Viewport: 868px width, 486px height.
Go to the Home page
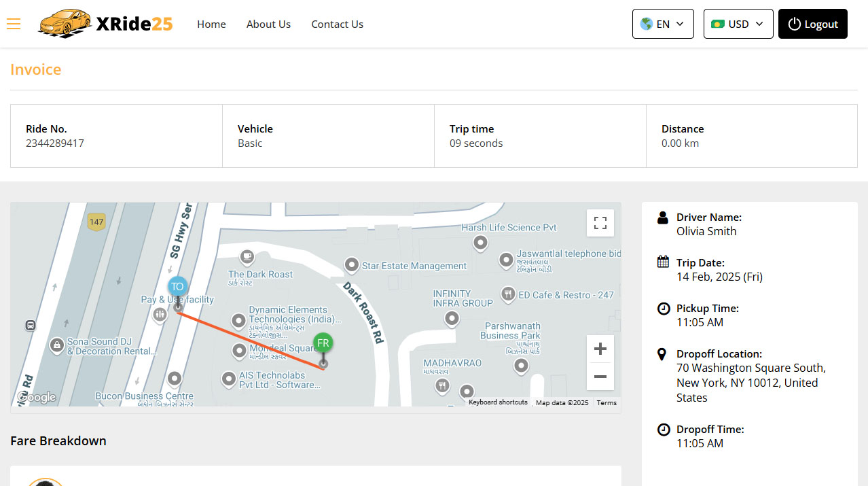click(211, 24)
